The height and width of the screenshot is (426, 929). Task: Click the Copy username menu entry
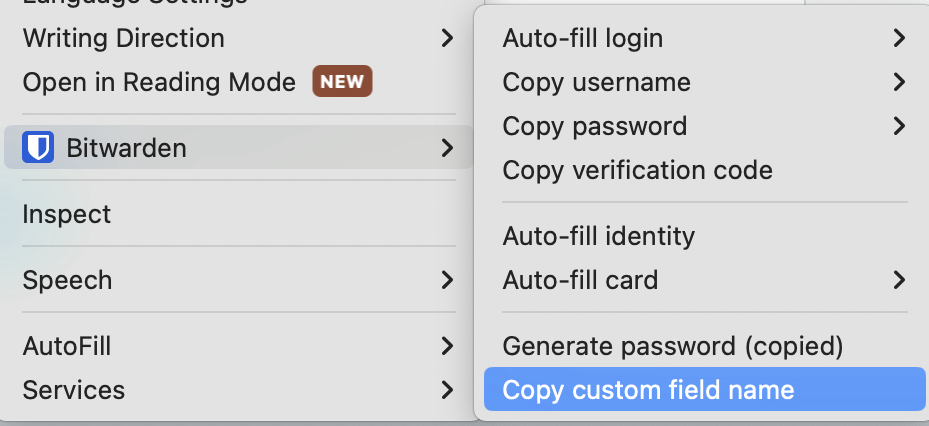pos(596,82)
